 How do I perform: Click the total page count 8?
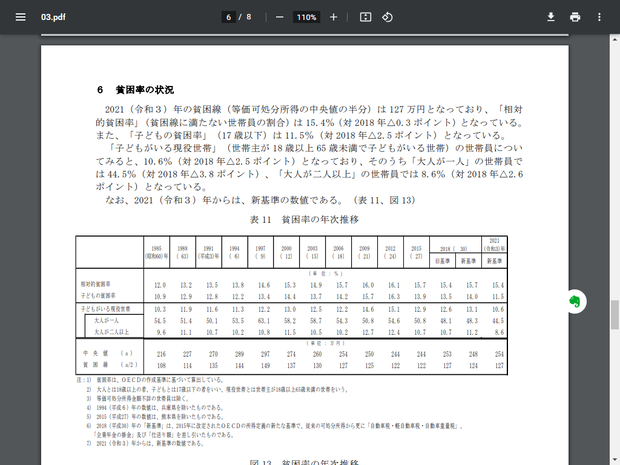click(249, 17)
